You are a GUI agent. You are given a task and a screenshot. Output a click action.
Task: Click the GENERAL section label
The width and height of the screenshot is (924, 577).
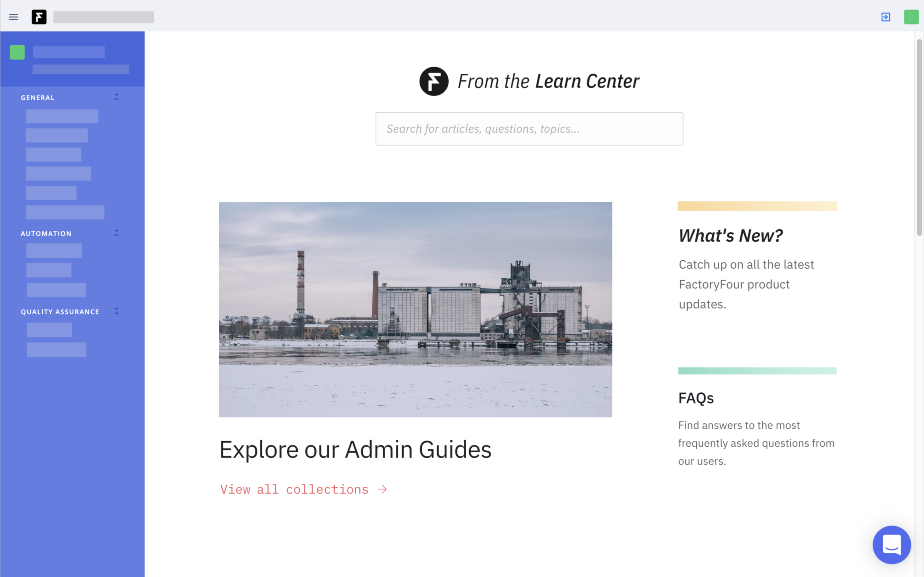(x=38, y=98)
